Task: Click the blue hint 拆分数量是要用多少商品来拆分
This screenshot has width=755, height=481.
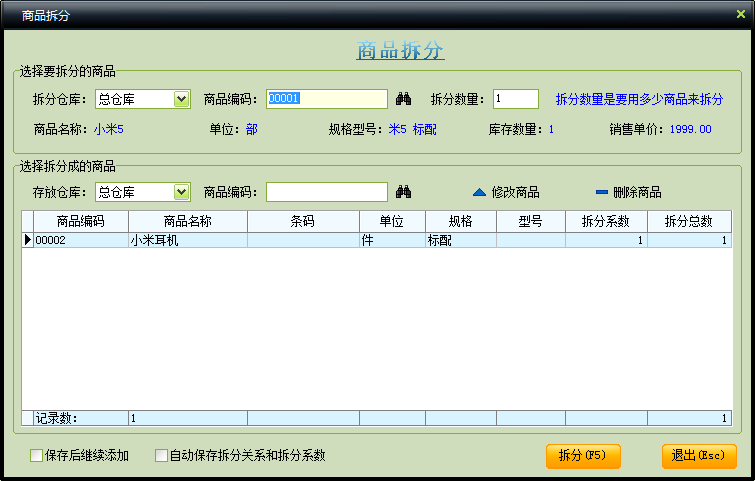Action: pyautogui.click(x=639, y=99)
